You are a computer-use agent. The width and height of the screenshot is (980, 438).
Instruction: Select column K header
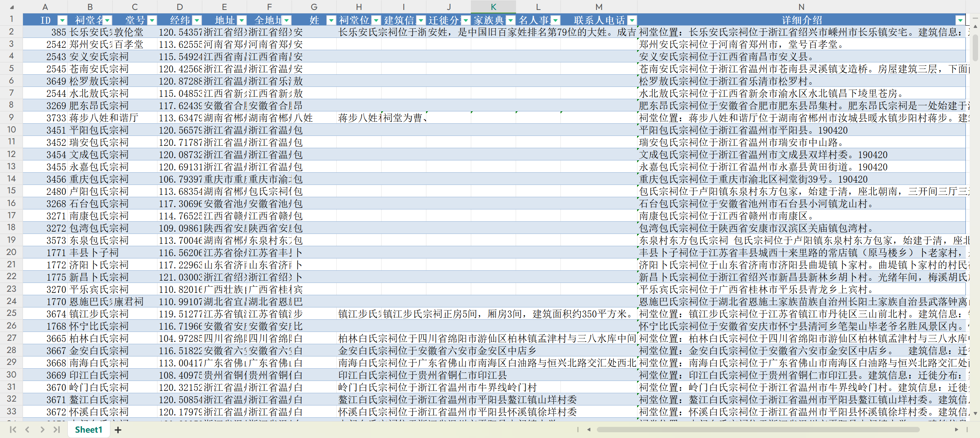pos(493,7)
